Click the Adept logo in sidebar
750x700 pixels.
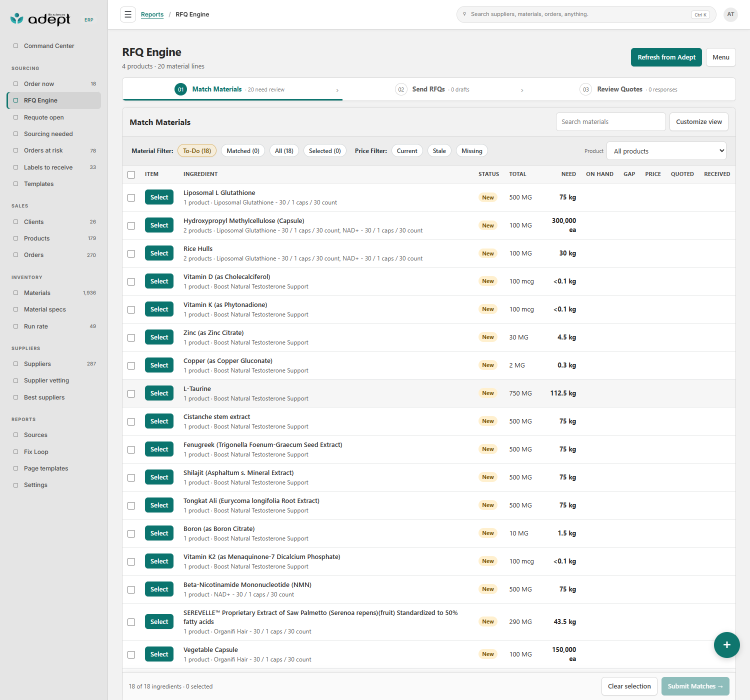pos(40,19)
